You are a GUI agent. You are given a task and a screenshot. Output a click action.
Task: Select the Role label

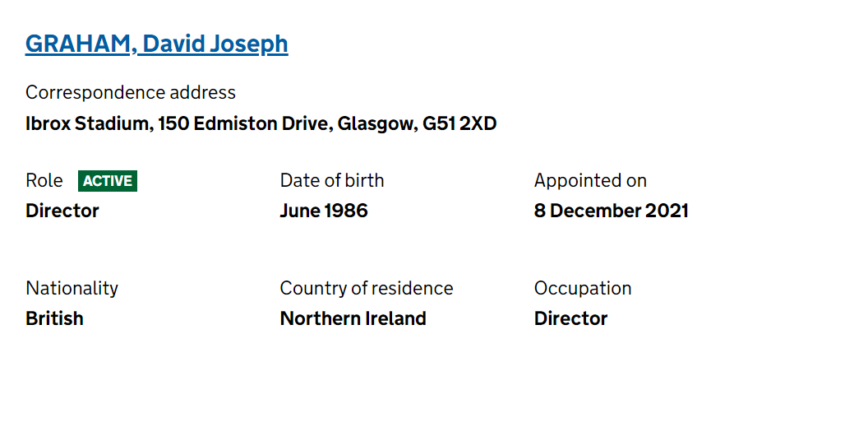point(44,180)
